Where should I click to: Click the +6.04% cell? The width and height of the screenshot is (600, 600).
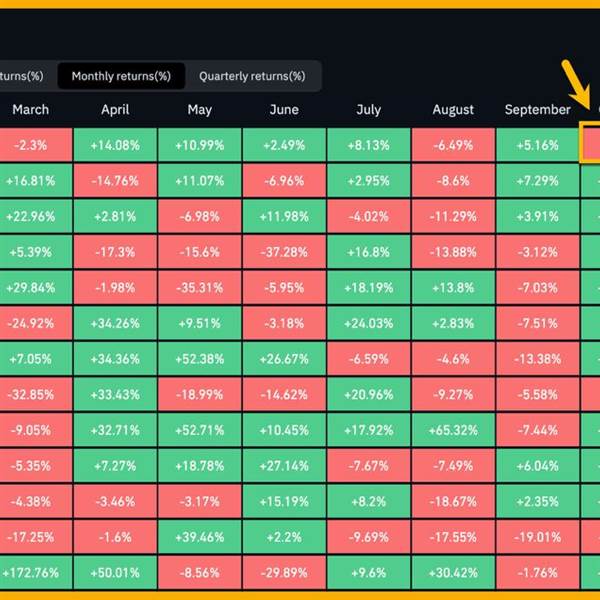[x=538, y=465]
